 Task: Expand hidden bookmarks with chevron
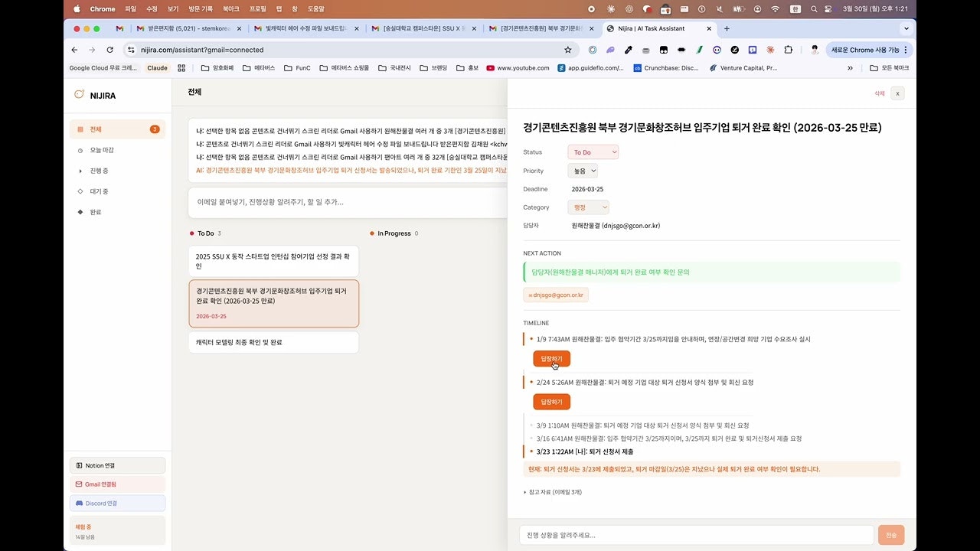click(850, 68)
